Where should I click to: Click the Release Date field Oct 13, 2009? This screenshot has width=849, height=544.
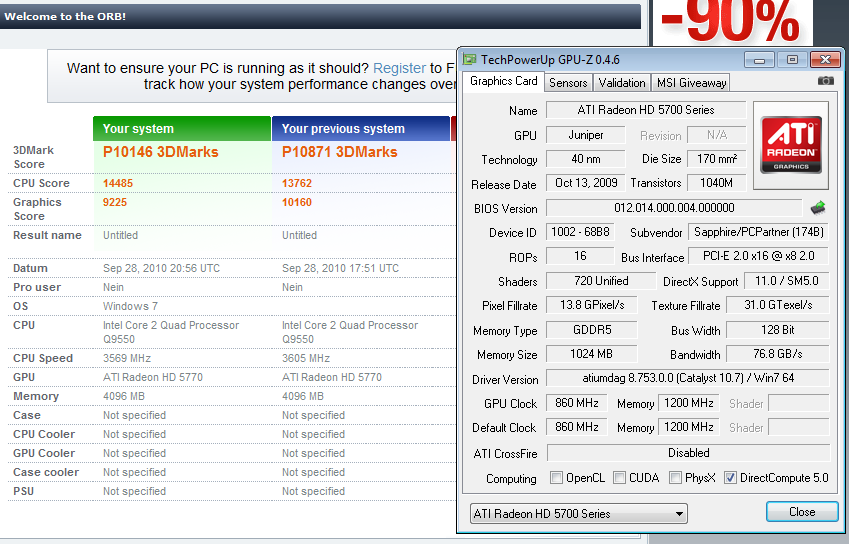click(x=586, y=183)
